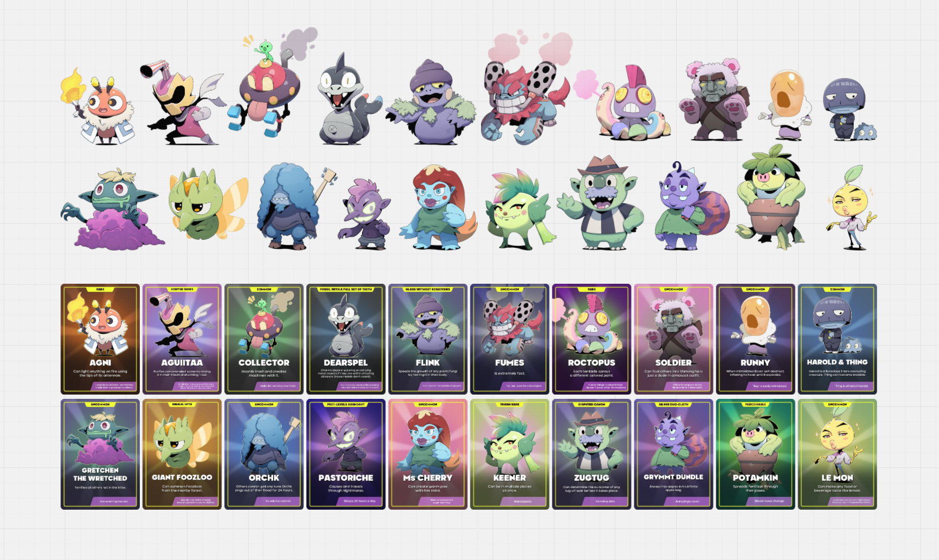Pick the SOLDIER card
The image size is (939, 560).
[x=674, y=339]
